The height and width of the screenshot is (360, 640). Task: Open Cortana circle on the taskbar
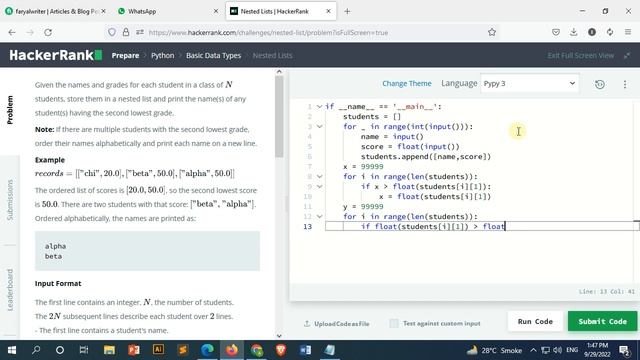pos(60,350)
